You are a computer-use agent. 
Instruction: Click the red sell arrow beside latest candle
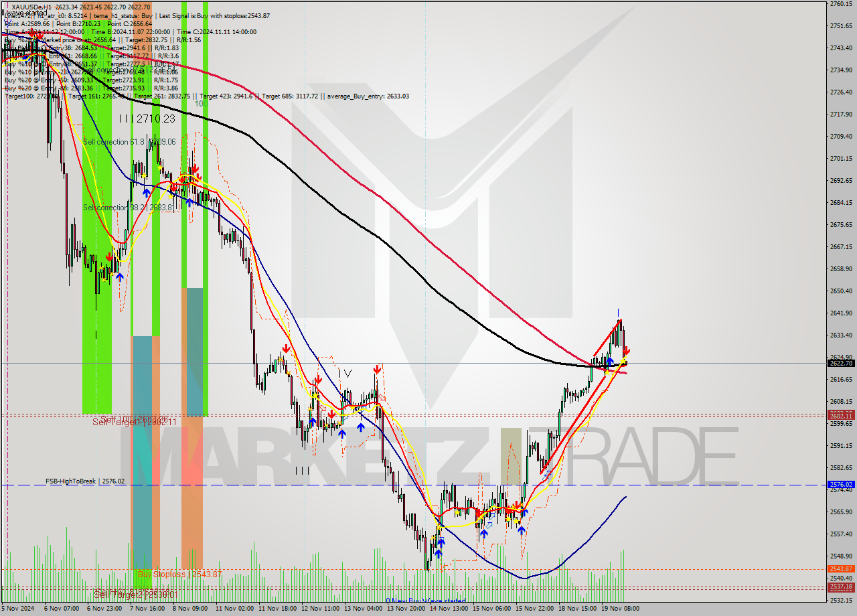(x=627, y=352)
